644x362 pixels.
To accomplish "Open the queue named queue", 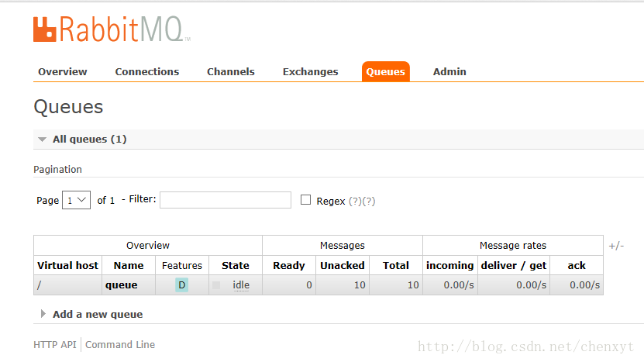I will [121, 285].
